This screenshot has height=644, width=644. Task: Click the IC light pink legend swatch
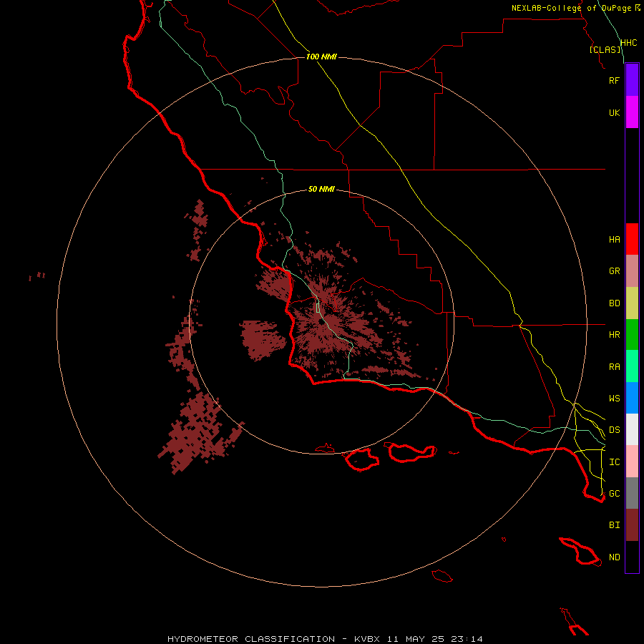point(632,462)
